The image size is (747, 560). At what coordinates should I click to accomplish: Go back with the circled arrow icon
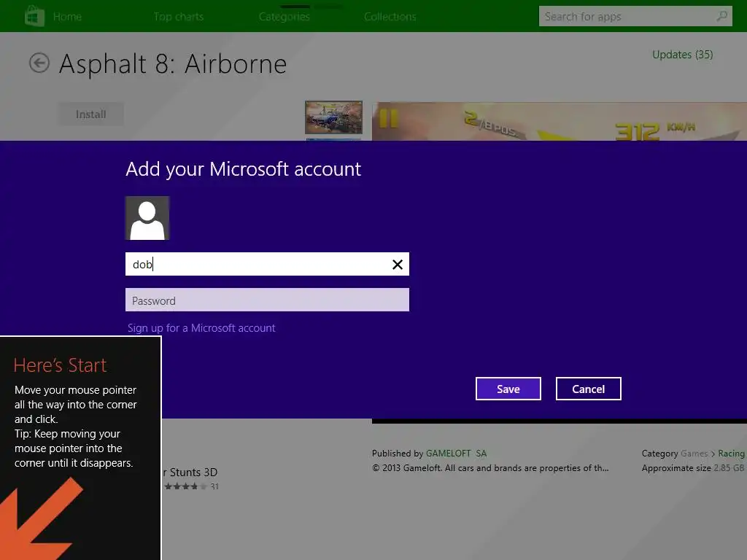point(39,63)
